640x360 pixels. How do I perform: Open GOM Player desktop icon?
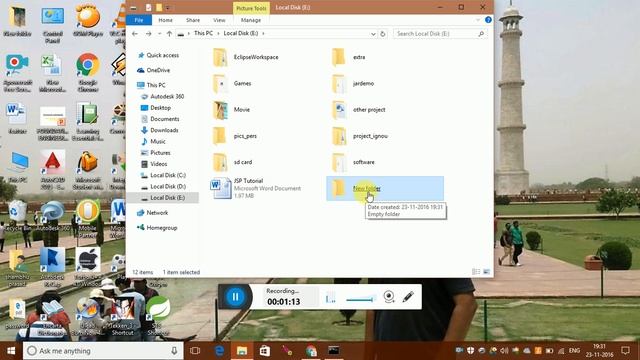pyautogui.click(x=87, y=22)
